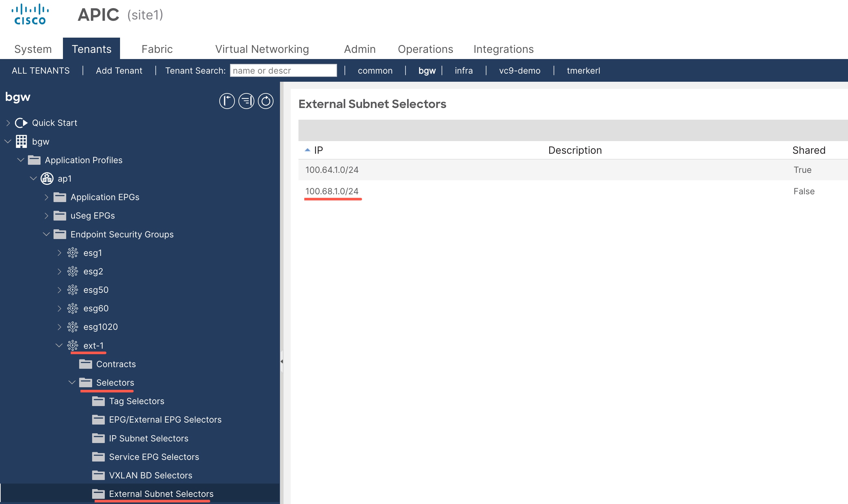Click ALL TENANTS link
The image size is (848, 504).
coord(41,71)
